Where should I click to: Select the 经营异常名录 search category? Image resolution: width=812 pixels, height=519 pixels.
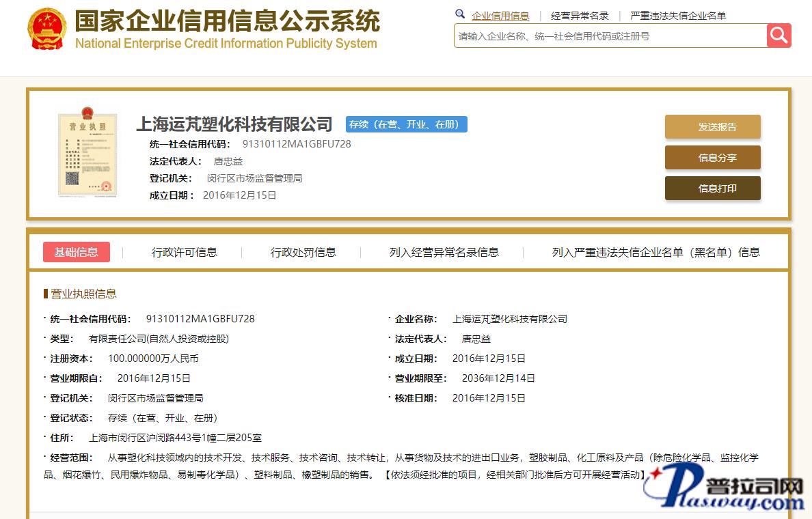point(580,16)
